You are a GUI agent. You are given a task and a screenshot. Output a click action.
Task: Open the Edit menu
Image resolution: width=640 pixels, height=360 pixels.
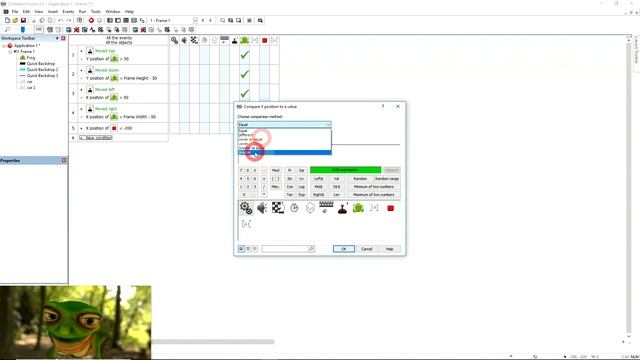(x=26, y=11)
